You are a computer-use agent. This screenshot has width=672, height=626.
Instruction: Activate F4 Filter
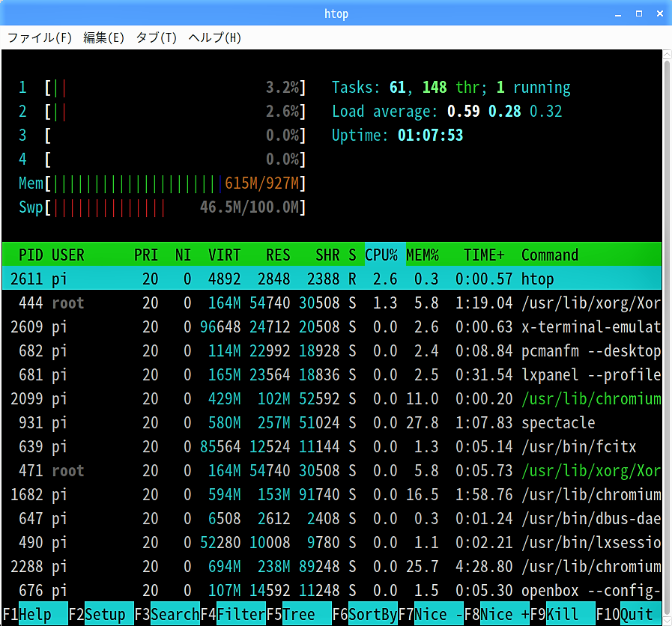coord(233,615)
